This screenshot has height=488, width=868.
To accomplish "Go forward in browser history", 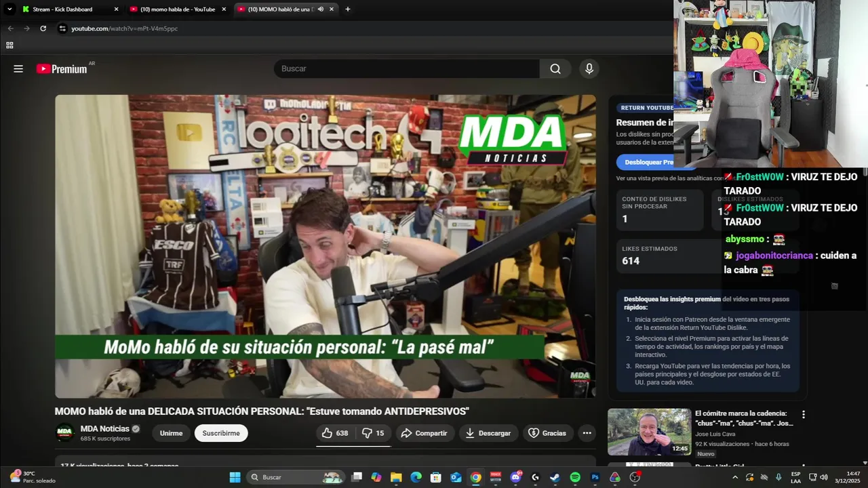I will [x=26, y=28].
